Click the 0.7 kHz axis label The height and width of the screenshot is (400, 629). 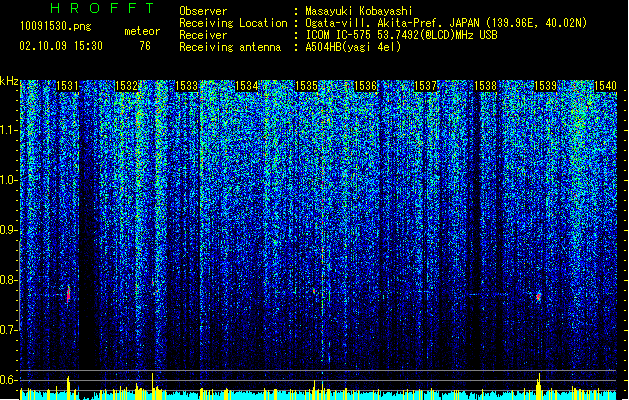pos(9,330)
